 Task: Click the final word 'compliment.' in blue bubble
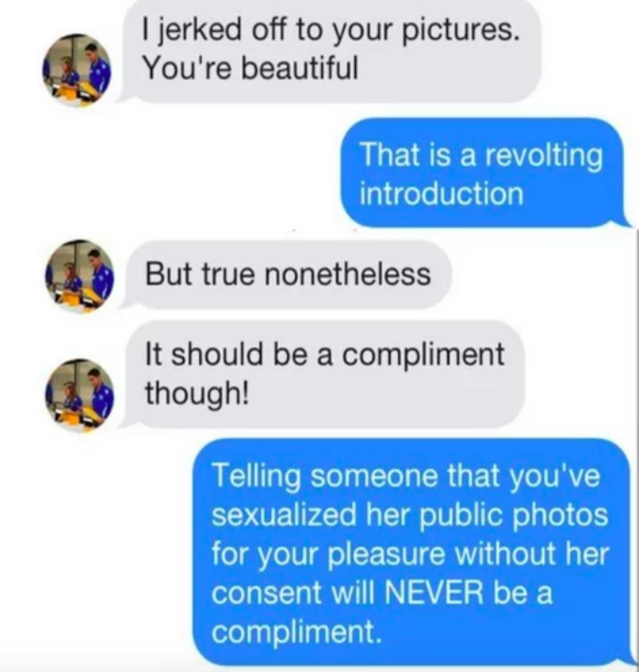[x=296, y=632]
